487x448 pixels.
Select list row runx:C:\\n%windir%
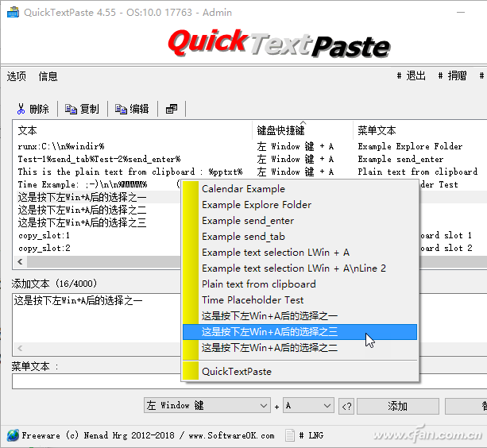click(x=61, y=146)
